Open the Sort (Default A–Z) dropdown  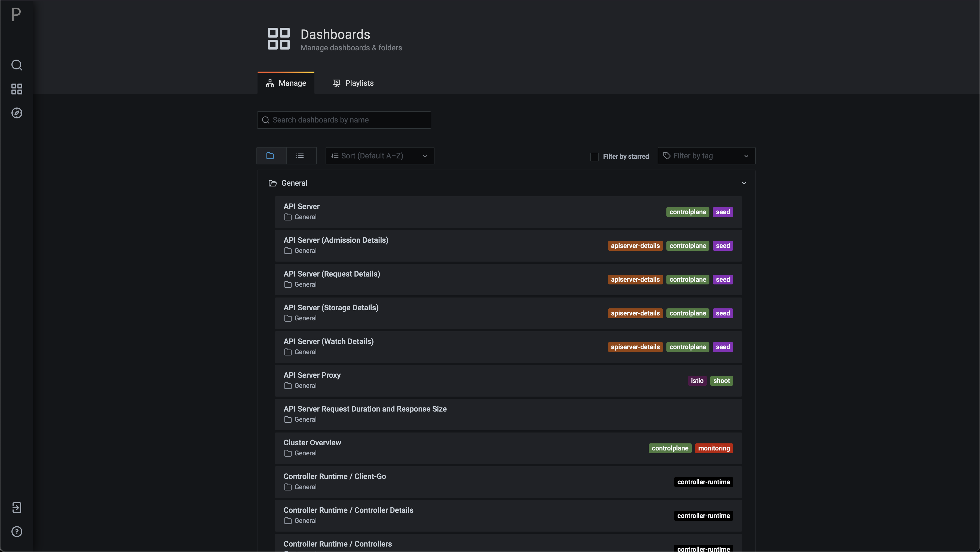(x=379, y=156)
